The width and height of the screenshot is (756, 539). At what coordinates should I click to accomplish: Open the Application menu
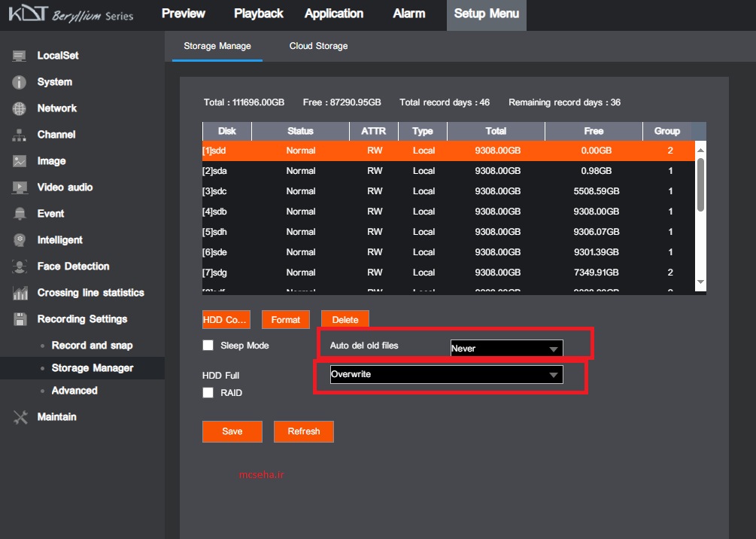coord(334,14)
